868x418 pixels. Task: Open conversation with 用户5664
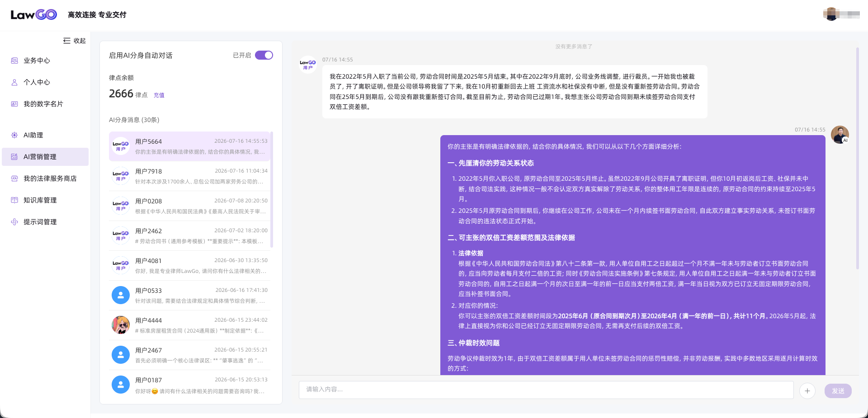pos(189,146)
